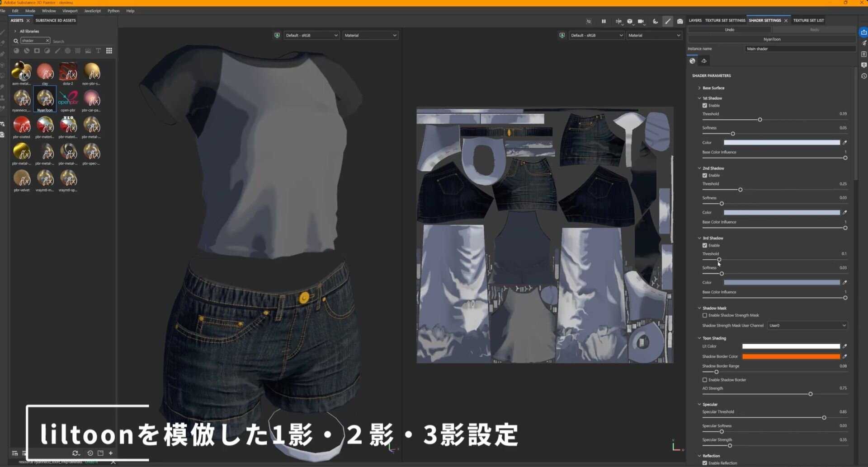The width and height of the screenshot is (868, 467).
Task: Open 2D viewport Default - sRGB dropdown
Action: point(596,35)
